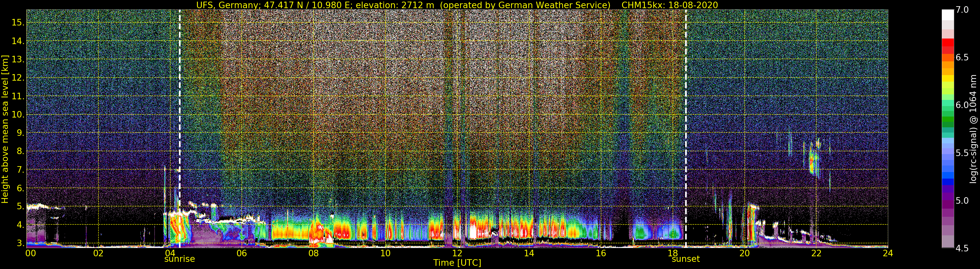Click the colorbar tick value '6.0'
The height and width of the screenshot is (269, 980).
tap(962, 105)
